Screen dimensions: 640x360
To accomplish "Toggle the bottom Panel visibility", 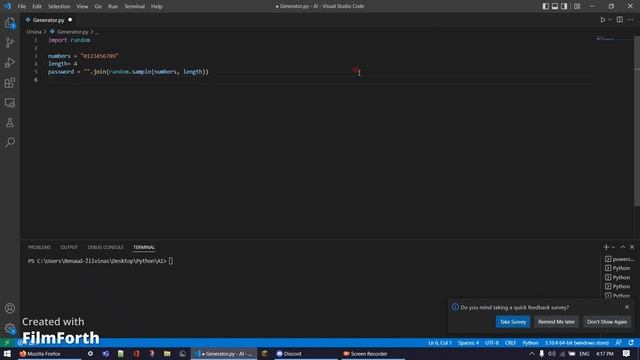I will tap(555, 6).
